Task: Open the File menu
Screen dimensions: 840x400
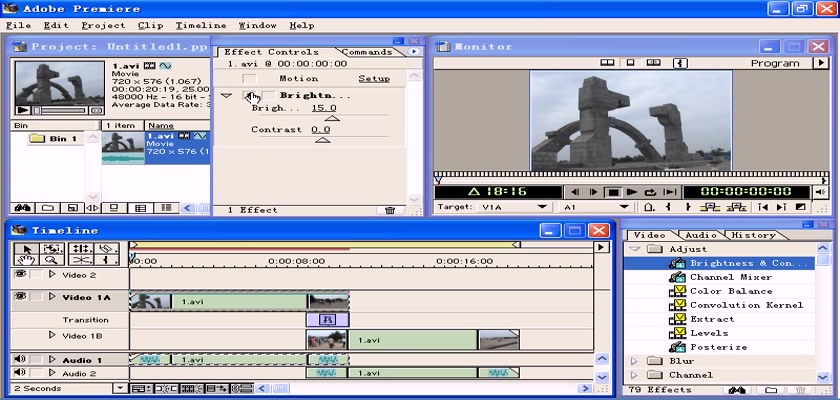Action: click(x=18, y=25)
